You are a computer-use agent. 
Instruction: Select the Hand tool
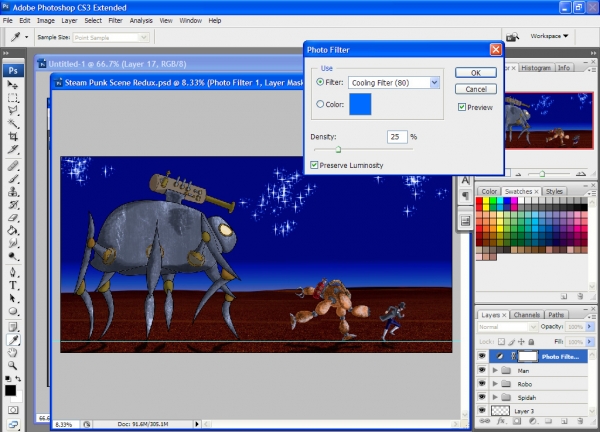pyautogui.click(x=13, y=352)
